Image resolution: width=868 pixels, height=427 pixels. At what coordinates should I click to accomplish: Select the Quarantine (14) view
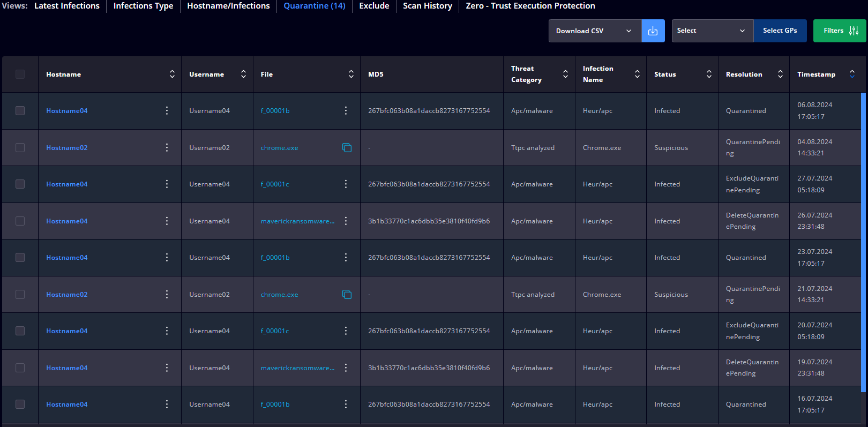click(315, 6)
